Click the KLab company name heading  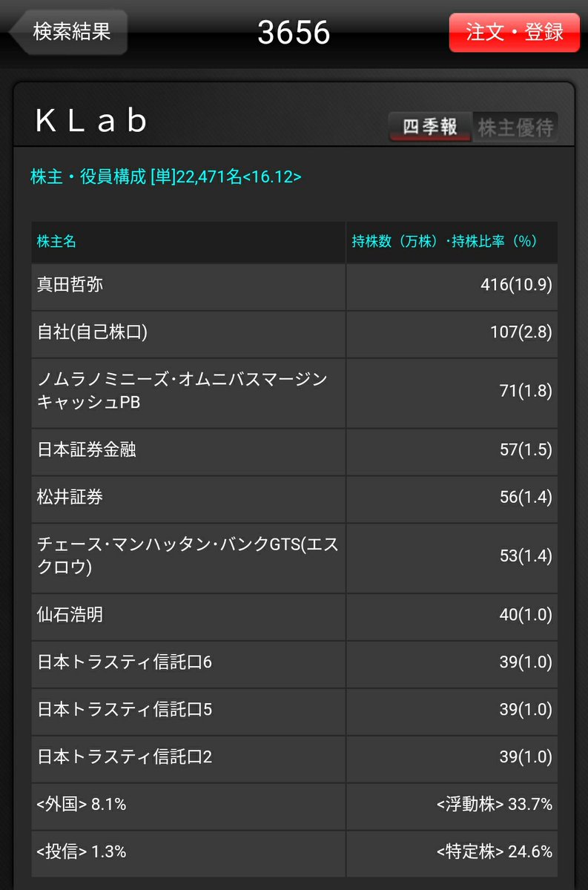tap(92, 122)
